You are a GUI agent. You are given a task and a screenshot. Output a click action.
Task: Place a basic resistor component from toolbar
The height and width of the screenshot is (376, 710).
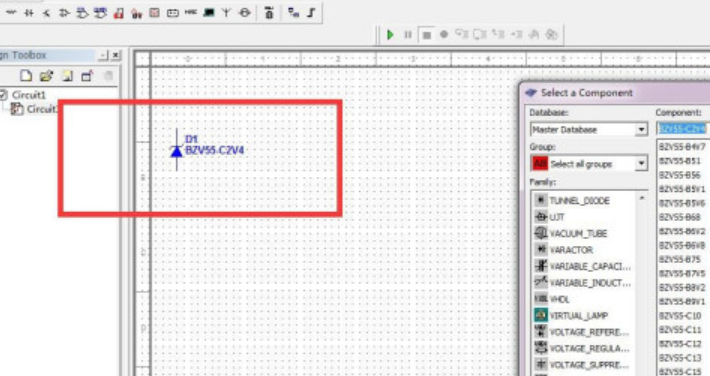[x=11, y=13]
